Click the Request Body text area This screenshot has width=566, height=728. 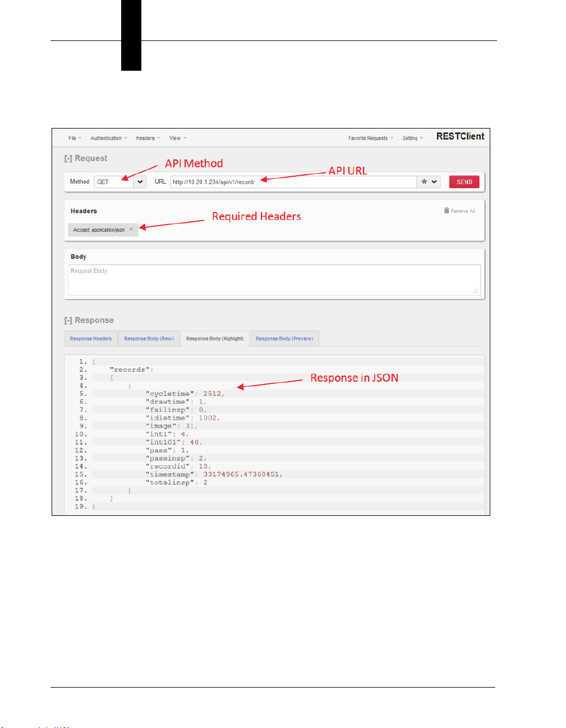[274, 280]
